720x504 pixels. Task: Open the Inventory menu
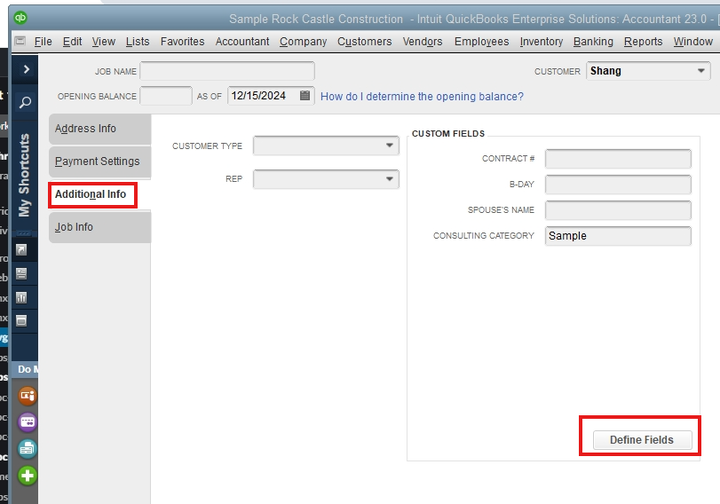pyautogui.click(x=541, y=41)
